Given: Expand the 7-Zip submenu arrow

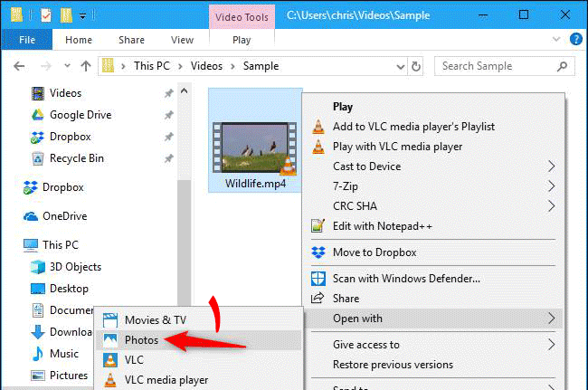Looking at the screenshot, I should pos(551,186).
